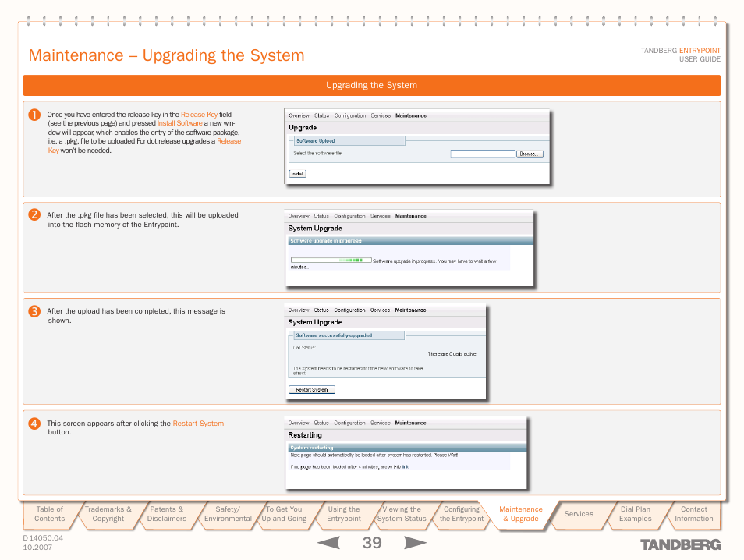Click page number 39
This screenshot has width=744, height=560.
[372, 542]
